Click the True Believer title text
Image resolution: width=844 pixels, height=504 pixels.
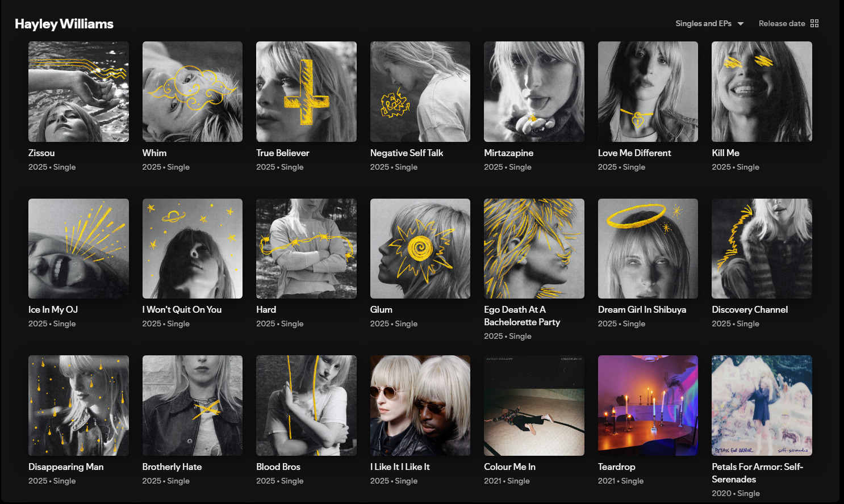pyautogui.click(x=283, y=153)
